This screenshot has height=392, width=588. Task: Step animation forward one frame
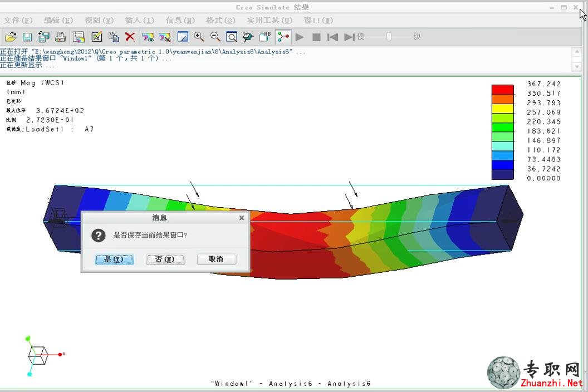(349, 37)
